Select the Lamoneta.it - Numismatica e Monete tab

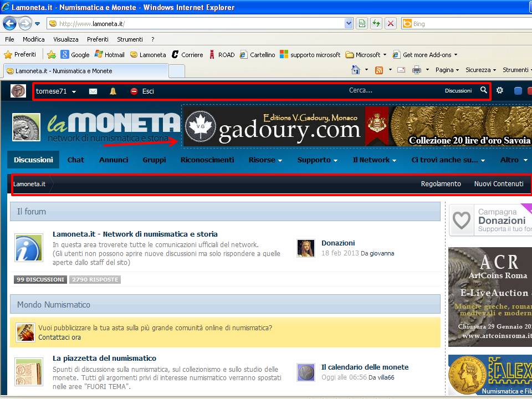(86, 71)
